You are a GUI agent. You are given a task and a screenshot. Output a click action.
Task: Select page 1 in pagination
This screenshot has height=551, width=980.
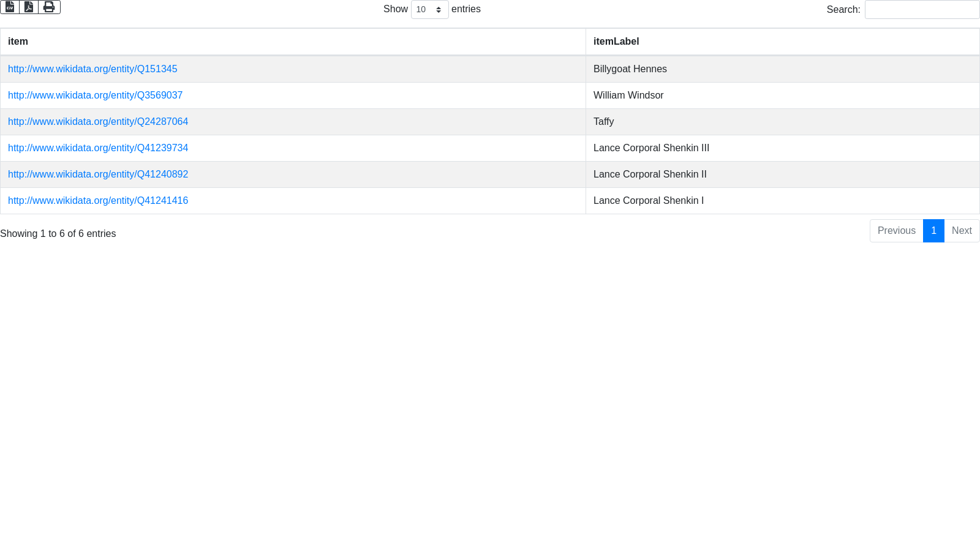[x=933, y=231]
